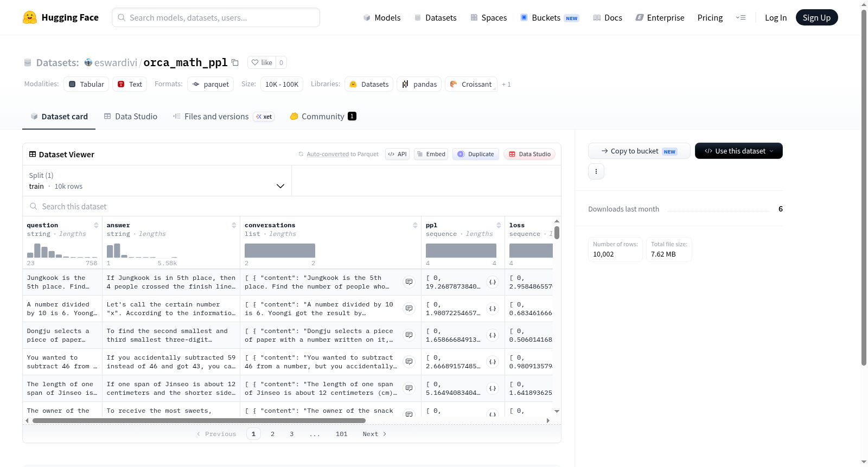The height and width of the screenshot is (467, 868).
Task: Expand ppl JSON for 1.98072254657 row
Action: pos(493,309)
